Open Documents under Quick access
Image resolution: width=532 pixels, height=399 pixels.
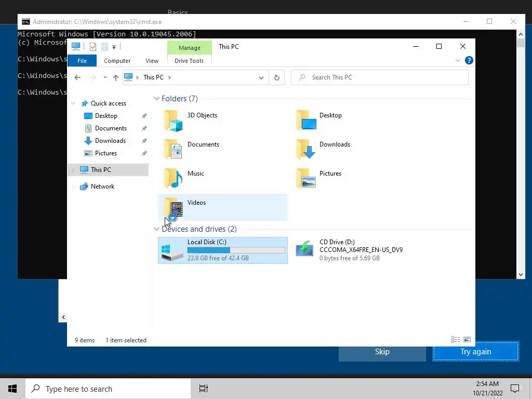[111, 128]
